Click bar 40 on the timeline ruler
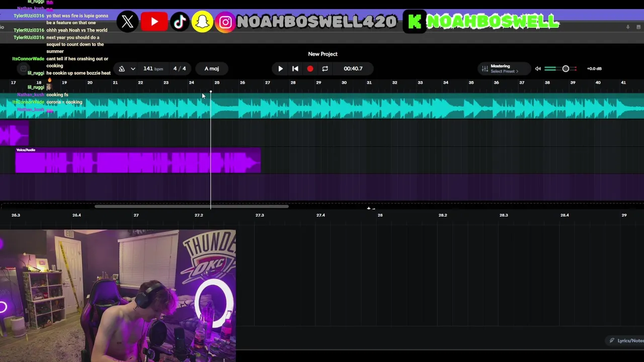This screenshot has height=362, width=644. [x=598, y=82]
